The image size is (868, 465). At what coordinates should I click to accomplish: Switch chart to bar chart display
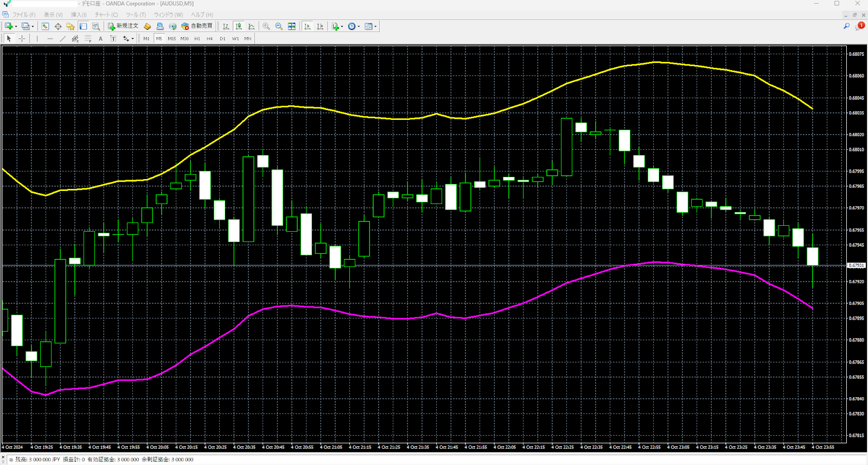pyautogui.click(x=226, y=26)
